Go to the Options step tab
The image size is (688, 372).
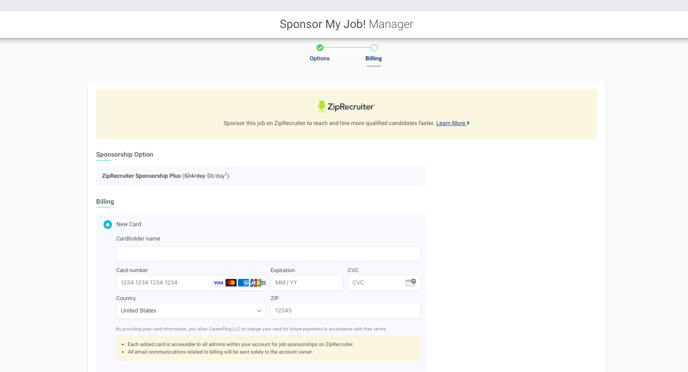pyautogui.click(x=319, y=58)
